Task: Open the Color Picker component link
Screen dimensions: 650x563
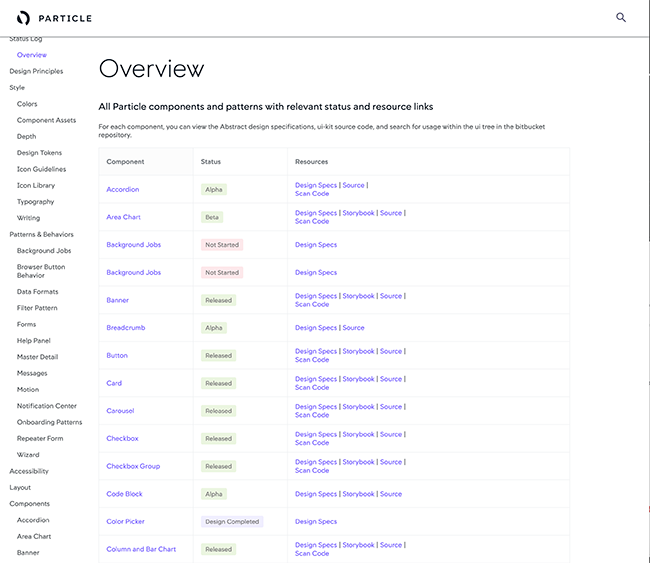Action: point(126,522)
